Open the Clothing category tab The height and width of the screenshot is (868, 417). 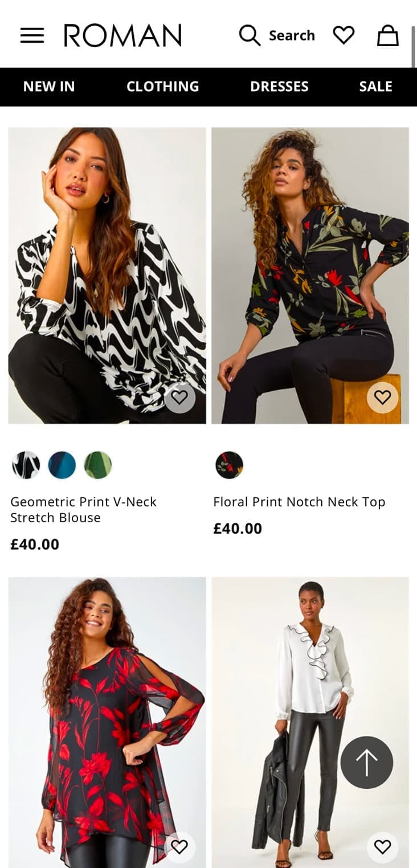(x=162, y=87)
